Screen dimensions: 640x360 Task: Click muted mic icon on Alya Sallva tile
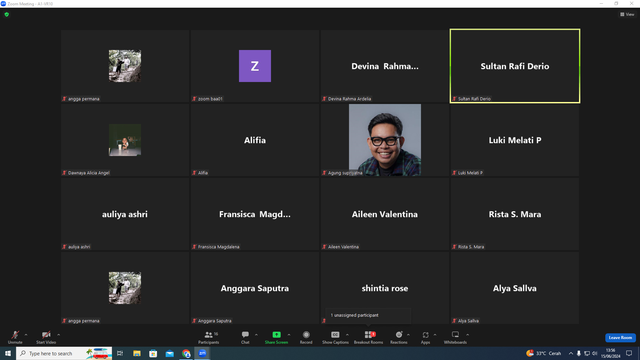click(454, 321)
